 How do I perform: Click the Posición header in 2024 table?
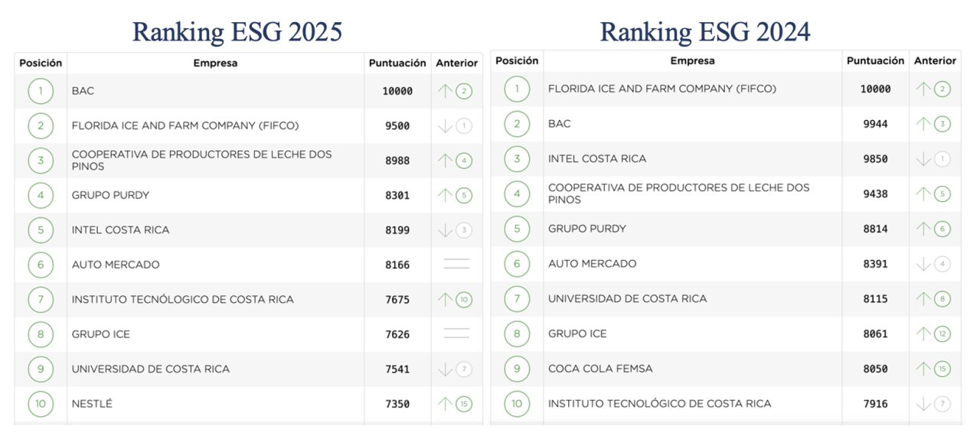coord(517,60)
